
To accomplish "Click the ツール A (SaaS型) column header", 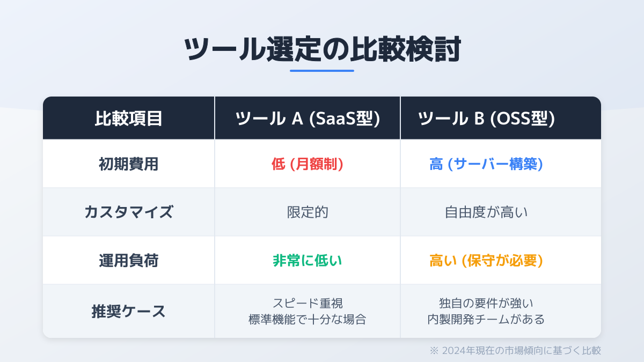I will tap(308, 119).
